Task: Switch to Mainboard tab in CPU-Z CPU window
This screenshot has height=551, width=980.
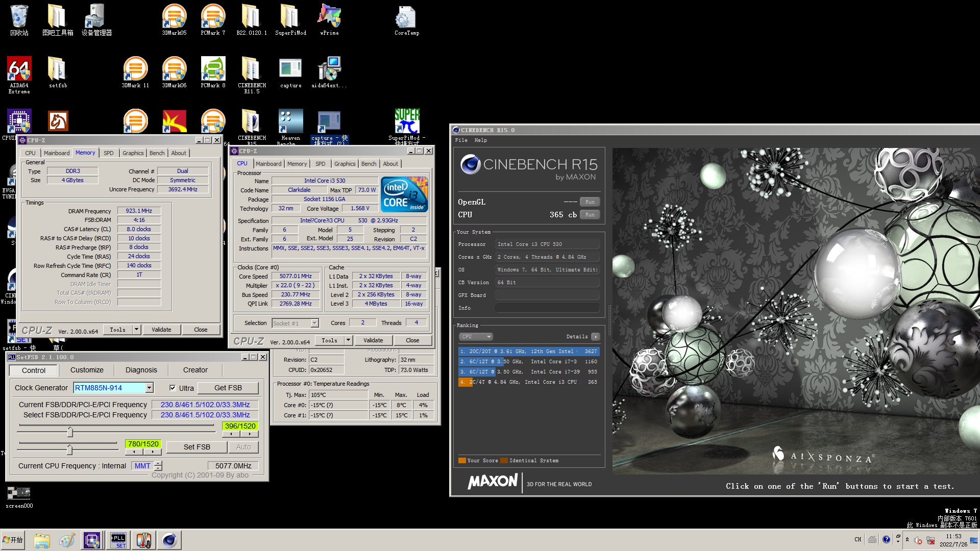Action: pos(268,164)
